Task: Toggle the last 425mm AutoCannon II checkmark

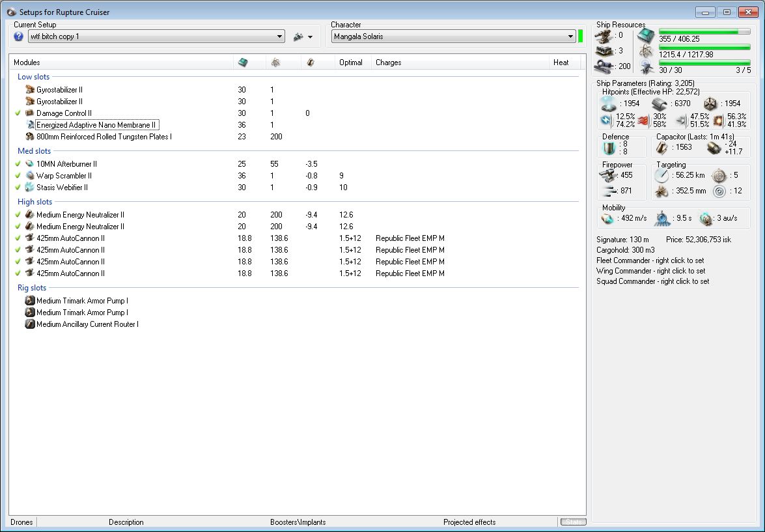Action: pyautogui.click(x=18, y=273)
